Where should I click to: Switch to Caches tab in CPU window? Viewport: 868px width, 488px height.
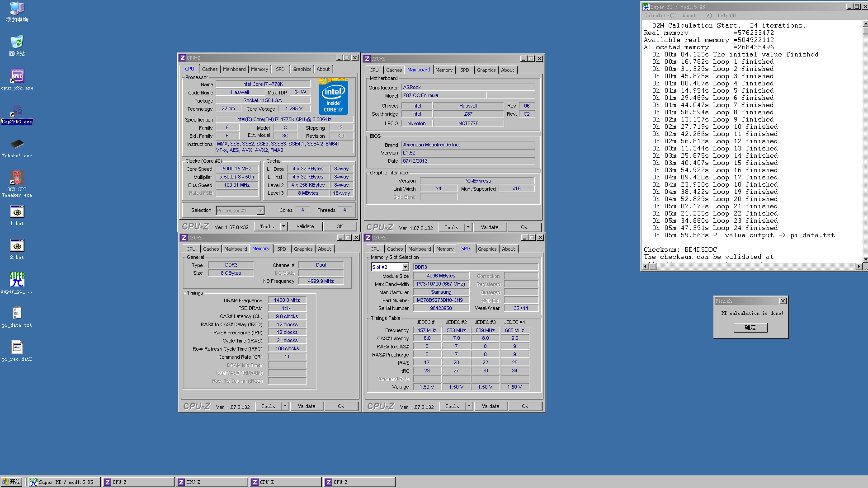pos(209,69)
